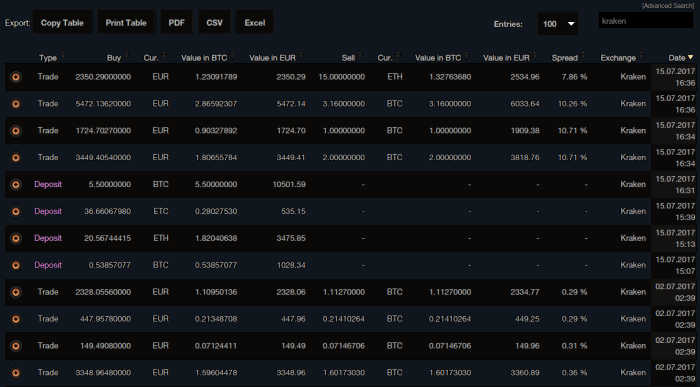Copy Table export button
The image size is (700, 387).
pyautogui.click(x=62, y=23)
